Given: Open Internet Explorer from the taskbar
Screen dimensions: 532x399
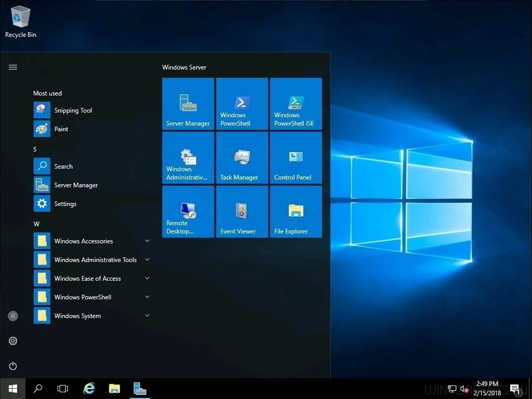Looking at the screenshot, I should 89,388.
